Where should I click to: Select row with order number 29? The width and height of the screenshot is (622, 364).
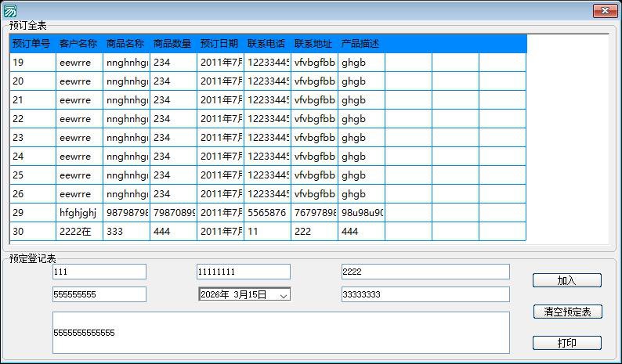tap(32, 213)
